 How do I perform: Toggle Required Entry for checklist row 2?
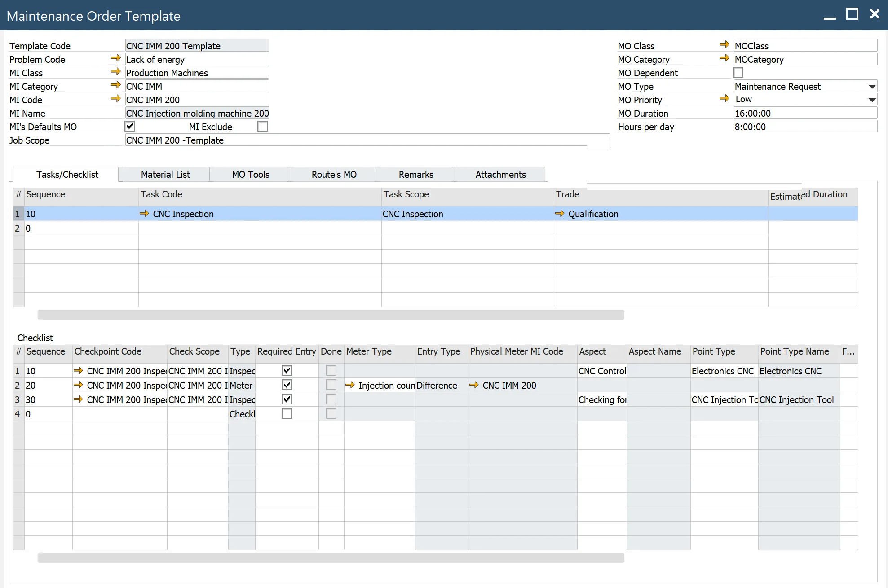pyautogui.click(x=287, y=385)
